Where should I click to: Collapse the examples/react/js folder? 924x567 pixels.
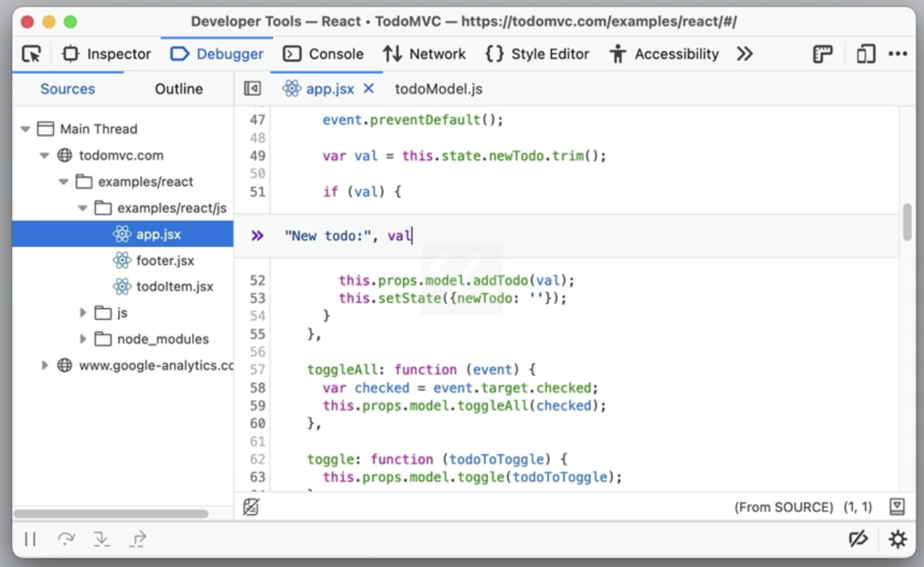pos(83,208)
